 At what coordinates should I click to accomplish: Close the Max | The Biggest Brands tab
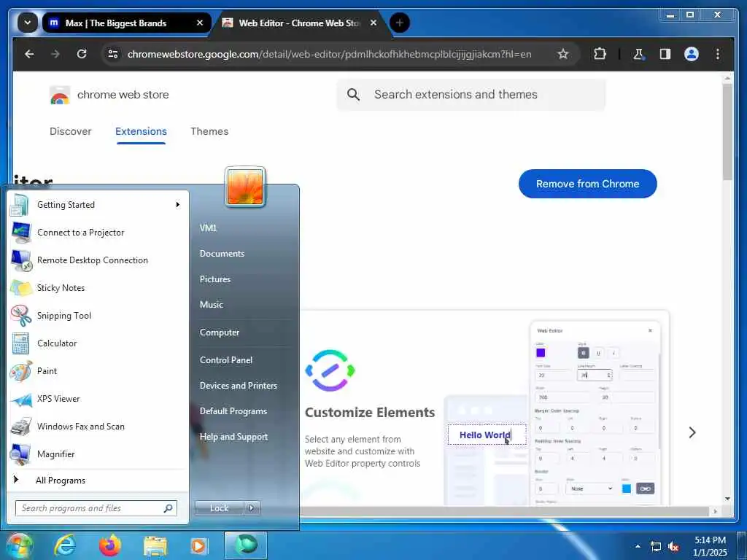click(x=200, y=23)
